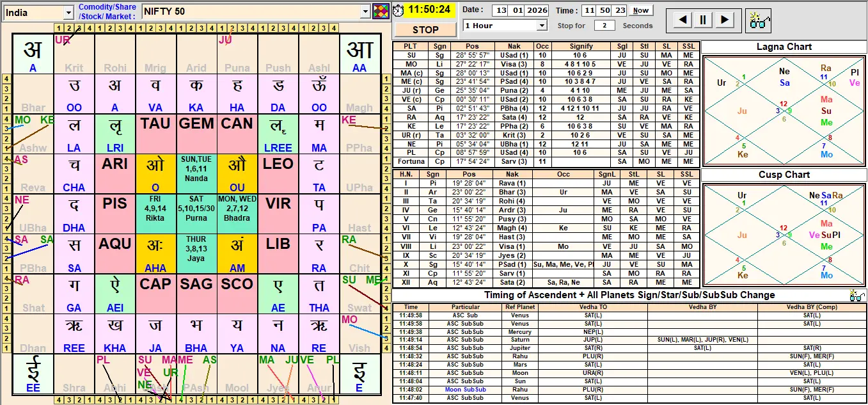Select the SAG sign cell
Viewport: 868px width, 405px height.
[196, 294]
